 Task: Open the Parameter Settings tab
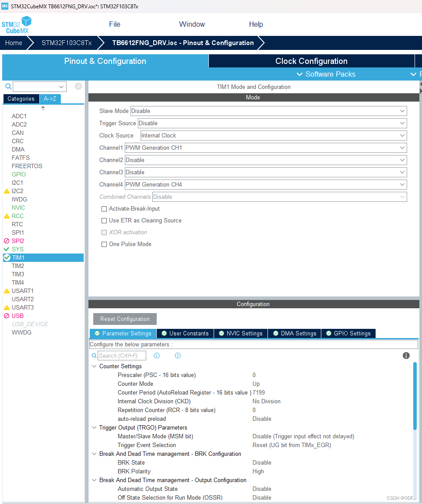[x=123, y=333]
